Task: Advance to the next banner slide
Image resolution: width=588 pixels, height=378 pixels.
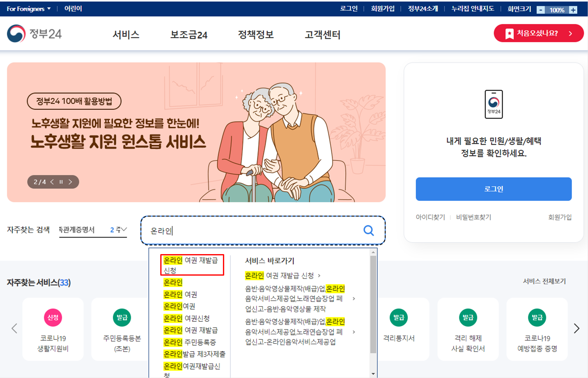Action: 70,182
